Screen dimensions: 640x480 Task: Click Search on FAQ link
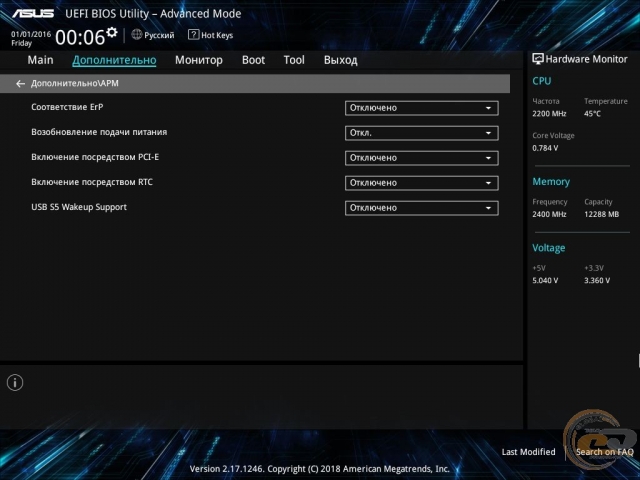(x=604, y=452)
